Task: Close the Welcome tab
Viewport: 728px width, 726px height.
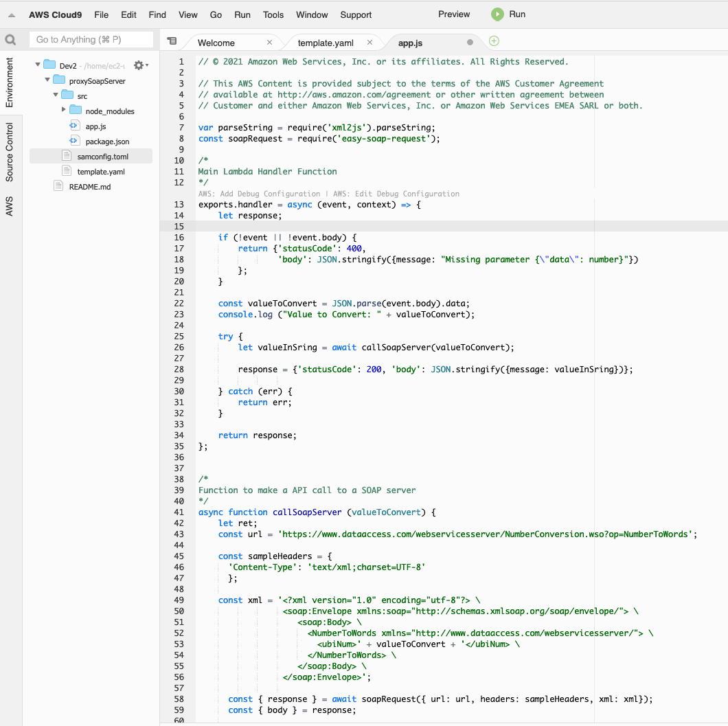Action: [x=269, y=43]
